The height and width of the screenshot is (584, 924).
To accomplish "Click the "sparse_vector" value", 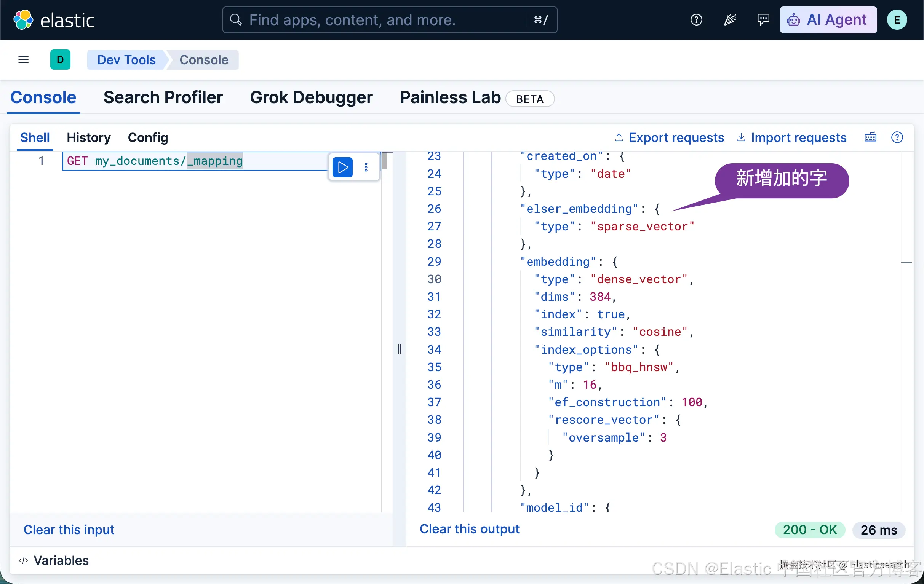I will (x=643, y=227).
